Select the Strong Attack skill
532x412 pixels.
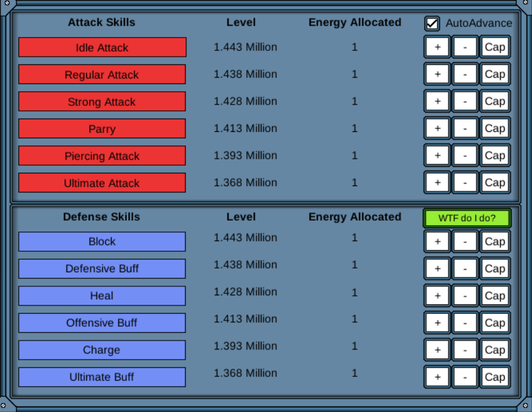(x=102, y=101)
